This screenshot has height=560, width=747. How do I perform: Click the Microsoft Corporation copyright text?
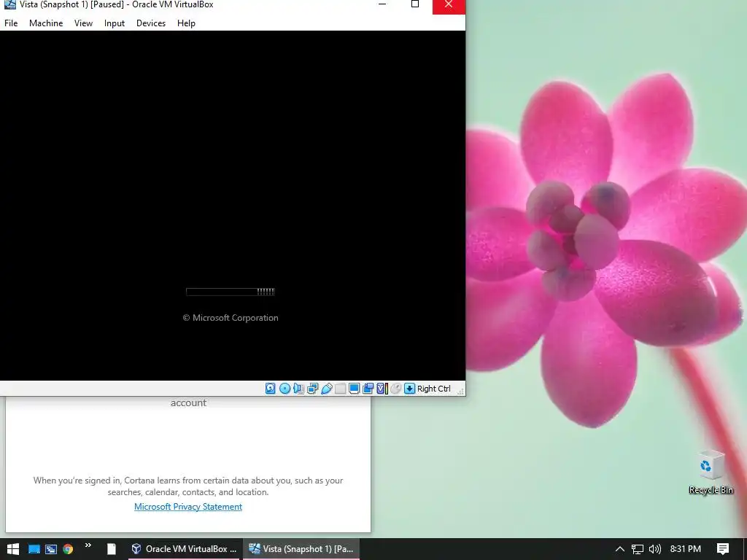click(231, 318)
